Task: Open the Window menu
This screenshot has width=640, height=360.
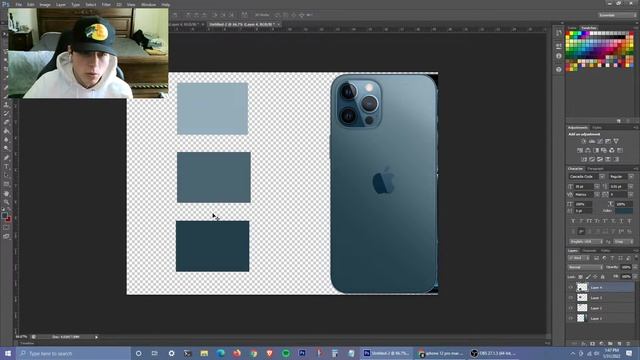Action: point(148,4)
